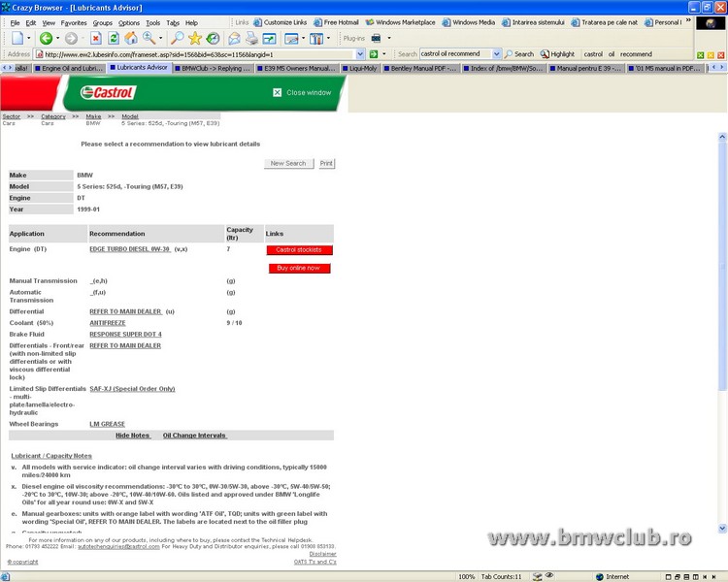728x582 pixels.
Task: Click the red X close tab icon
Action: (721, 54)
